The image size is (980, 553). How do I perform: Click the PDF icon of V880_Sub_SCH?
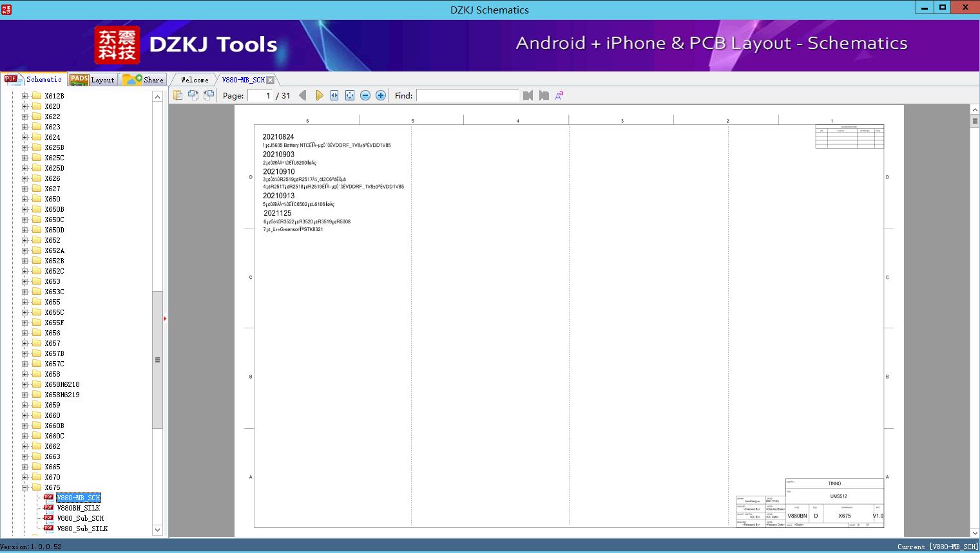point(48,518)
